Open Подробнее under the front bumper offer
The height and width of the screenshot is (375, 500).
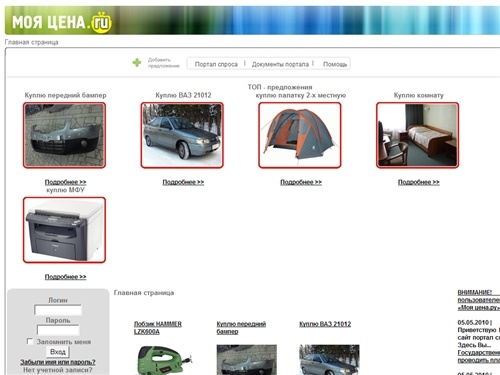click(x=65, y=182)
